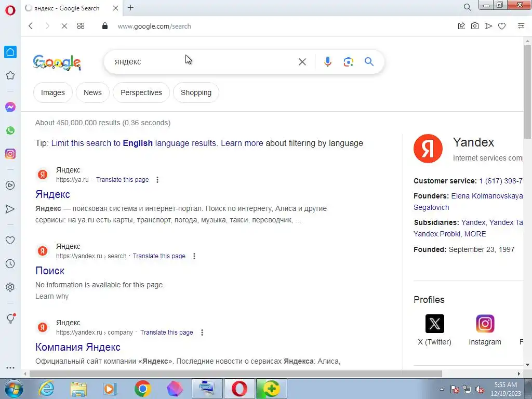Open Instagram in the Opera sidebar
Image resolution: width=532 pixels, height=399 pixels.
[10, 154]
